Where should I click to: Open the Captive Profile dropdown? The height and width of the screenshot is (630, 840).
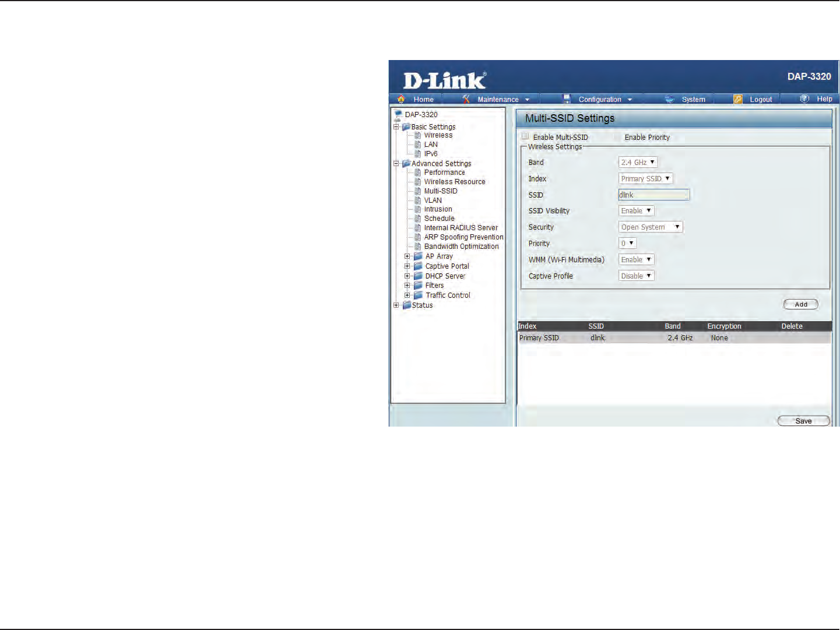(636, 276)
